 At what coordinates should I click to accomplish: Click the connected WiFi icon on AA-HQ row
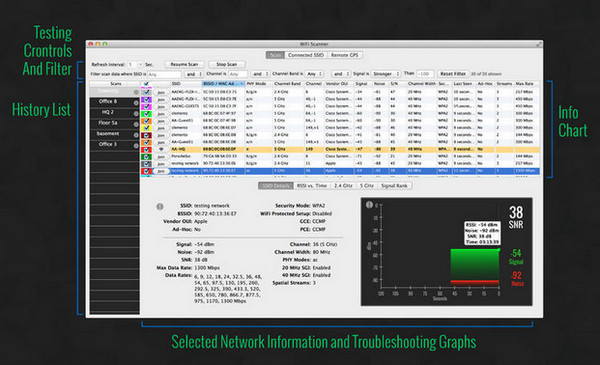point(161,149)
